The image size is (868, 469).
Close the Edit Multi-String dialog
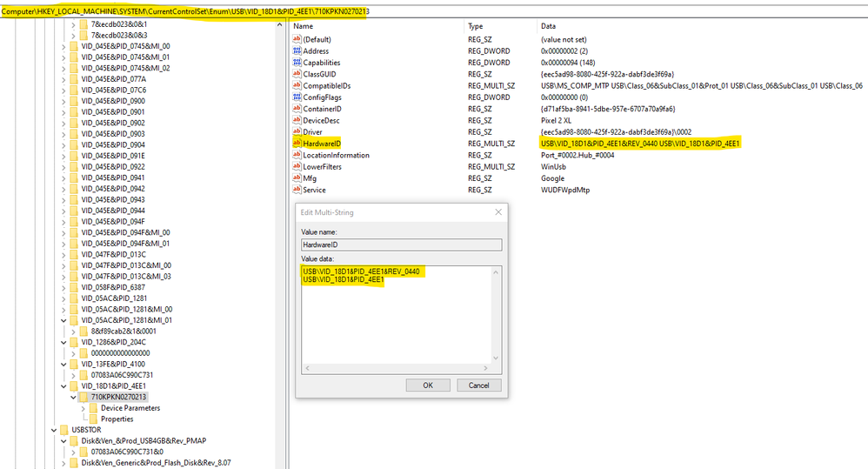coord(498,212)
